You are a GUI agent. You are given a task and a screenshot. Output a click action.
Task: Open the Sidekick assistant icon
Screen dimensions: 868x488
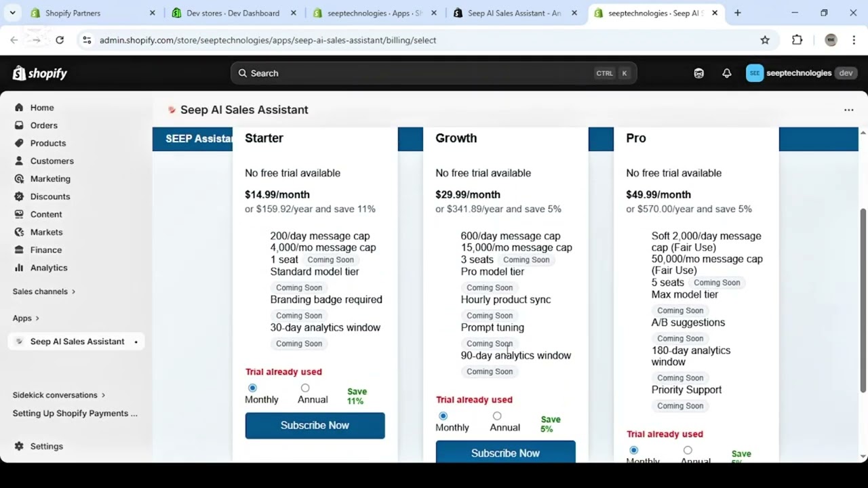[699, 73]
